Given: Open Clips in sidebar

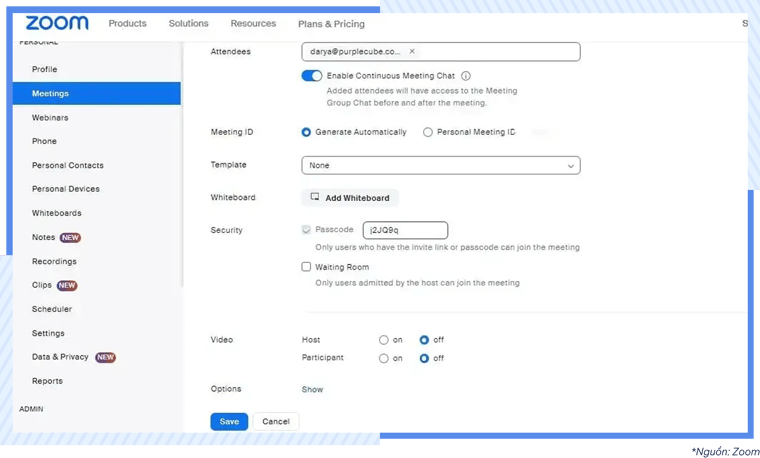Looking at the screenshot, I should click(x=42, y=285).
